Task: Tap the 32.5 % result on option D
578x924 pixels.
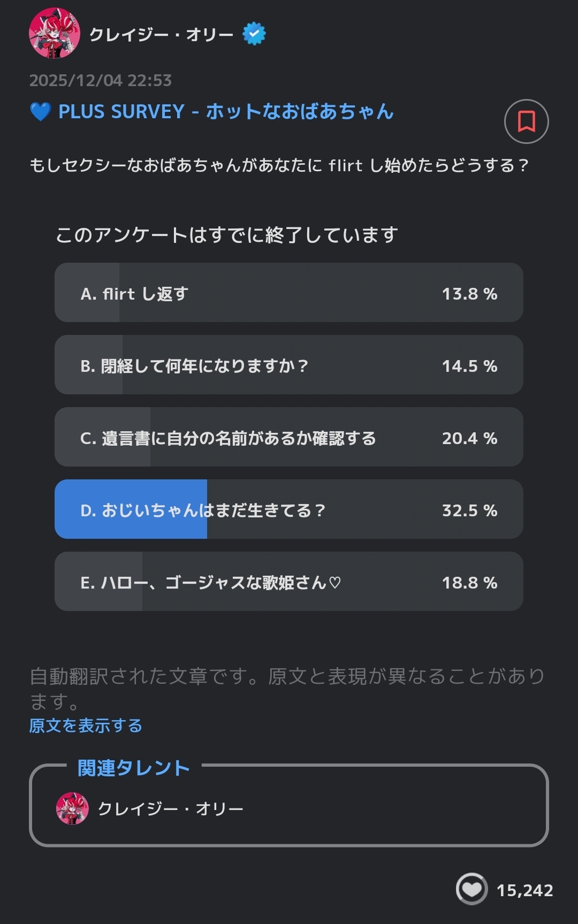Action: [469, 510]
